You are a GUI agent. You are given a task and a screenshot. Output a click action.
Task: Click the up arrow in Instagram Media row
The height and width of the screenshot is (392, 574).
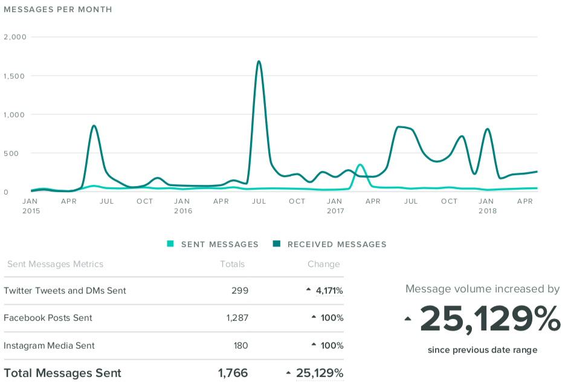tap(314, 345)
